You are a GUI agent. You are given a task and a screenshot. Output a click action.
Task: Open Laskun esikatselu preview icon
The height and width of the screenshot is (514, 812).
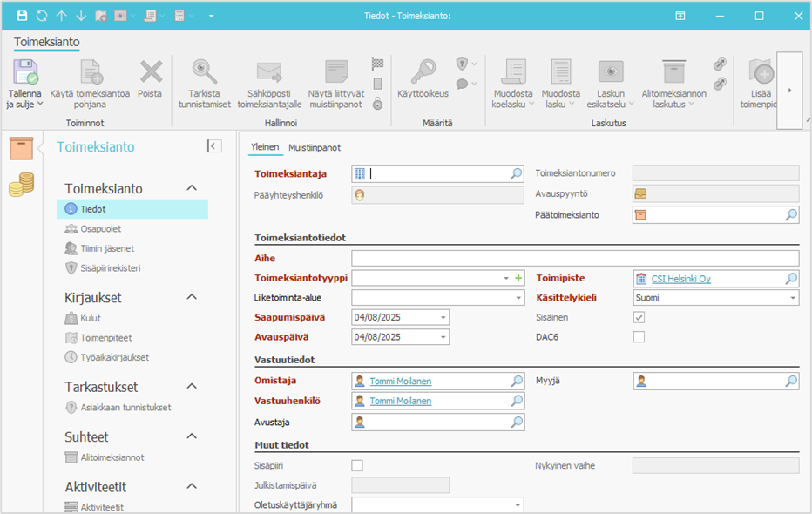tap(610, 72)
